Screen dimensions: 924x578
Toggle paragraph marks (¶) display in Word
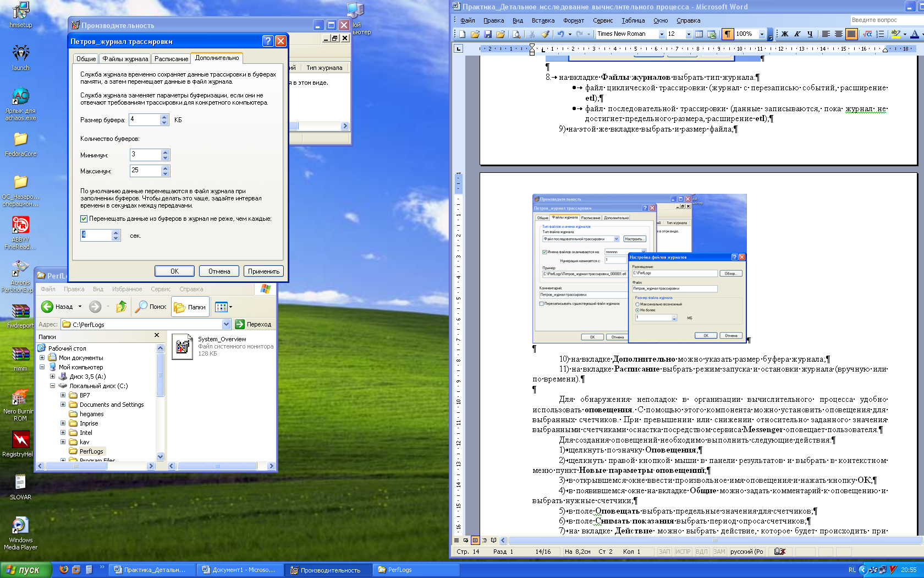728,34
